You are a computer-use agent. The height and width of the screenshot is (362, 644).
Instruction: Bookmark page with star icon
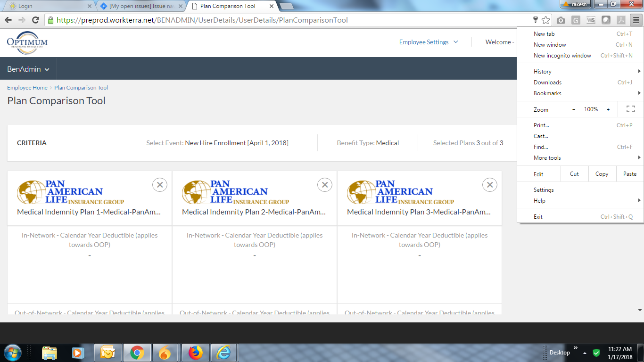(545, 20)
